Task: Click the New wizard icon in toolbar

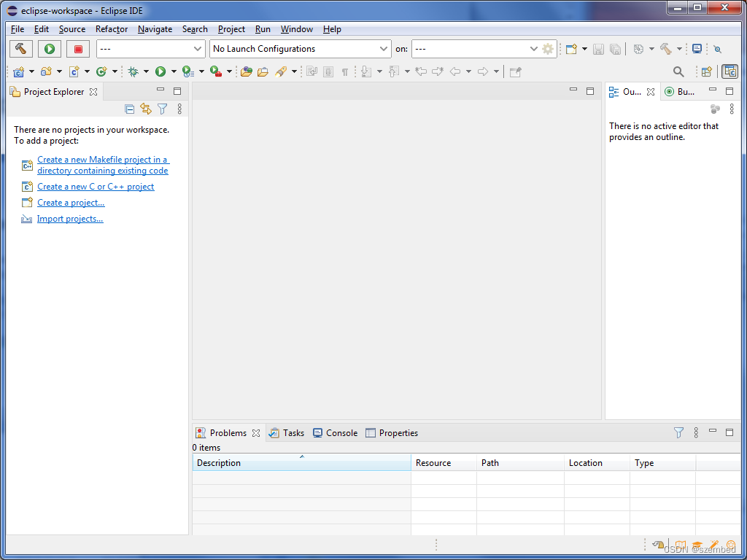Action: coord(571,49)
